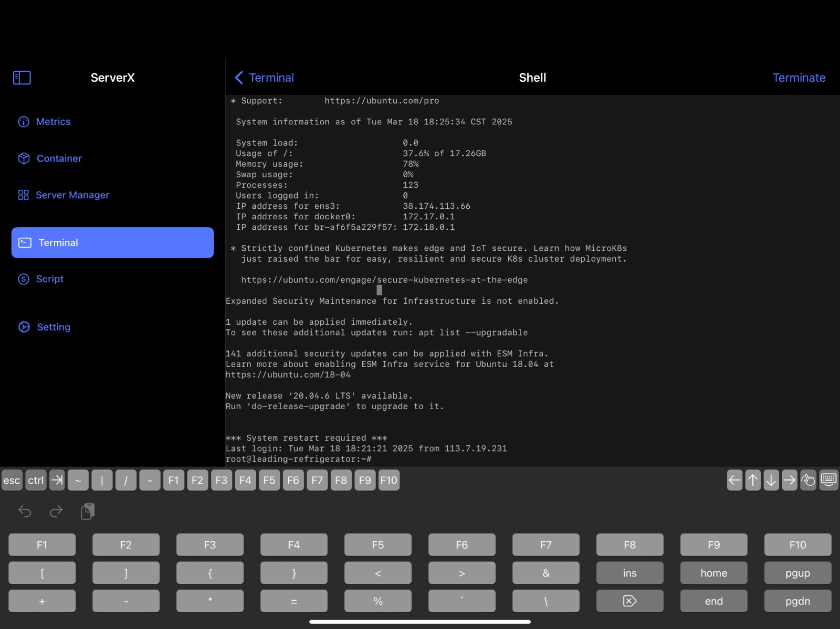
Task: Insert an asterisk character
Action: click(210, 601)
